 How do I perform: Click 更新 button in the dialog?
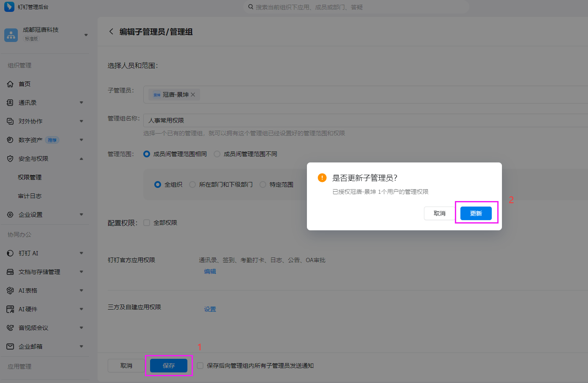(x=476, y=213)
